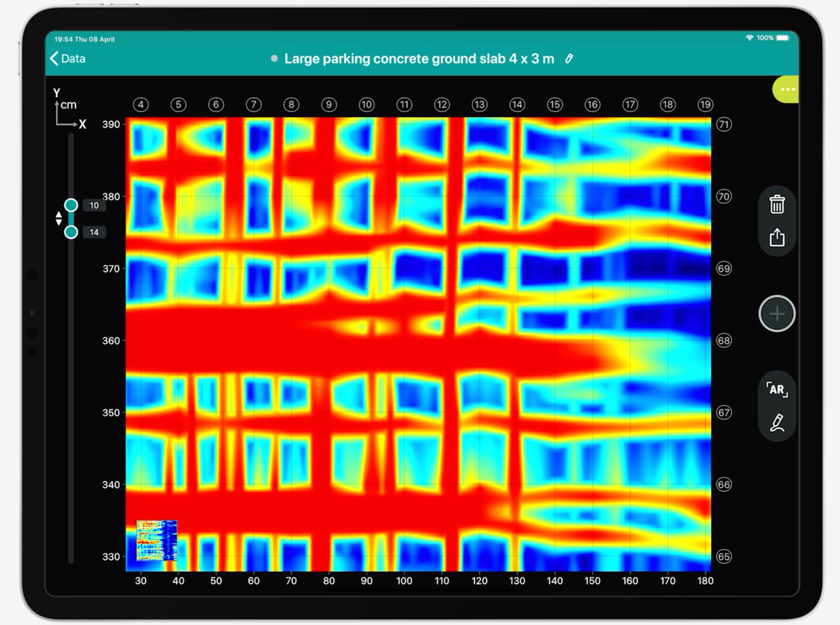Tap the gray status dot before title
The height and width of the screenshot is (625, 840).
click(274, 59)
